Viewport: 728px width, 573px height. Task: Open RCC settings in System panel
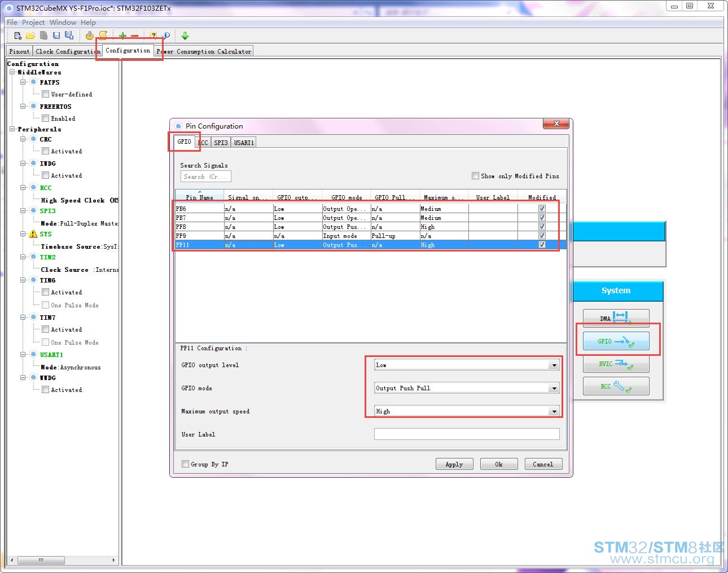(x=616, y=386)
